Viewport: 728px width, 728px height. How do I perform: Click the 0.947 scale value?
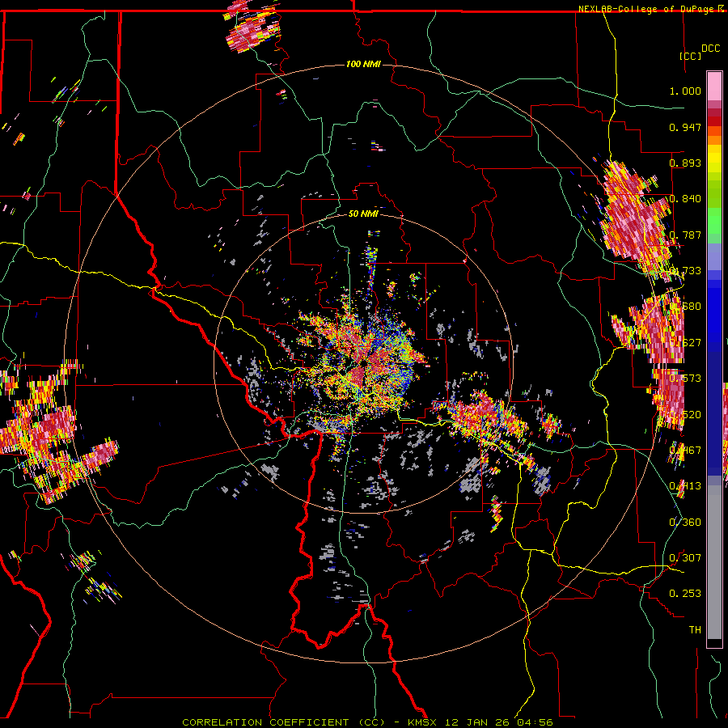pos(685,127)
